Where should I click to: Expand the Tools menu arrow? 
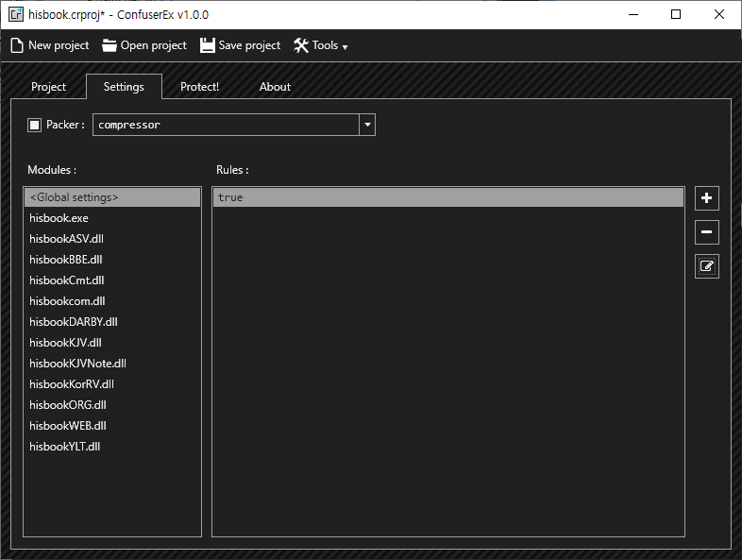tap(345, 47)
